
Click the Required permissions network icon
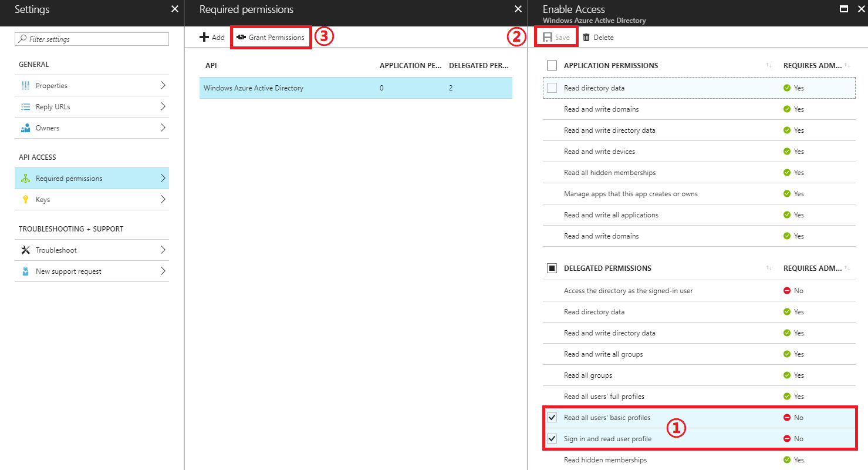tap(25, 179)
